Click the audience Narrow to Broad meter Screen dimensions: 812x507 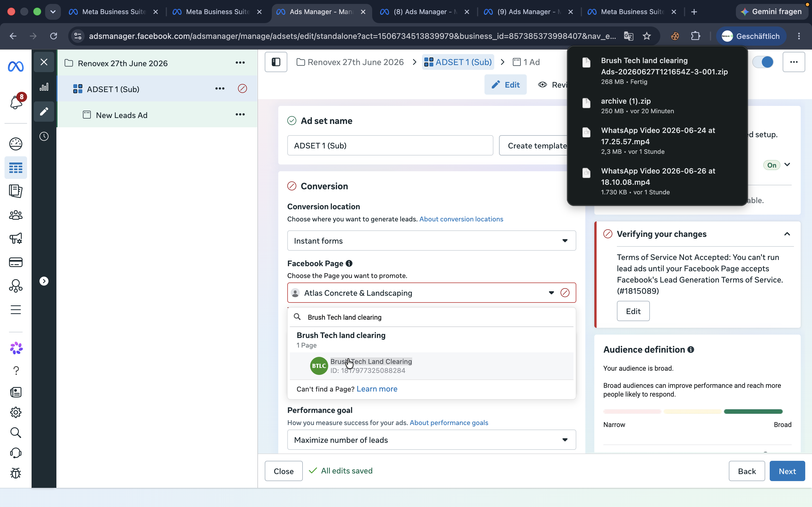[693, 412]
